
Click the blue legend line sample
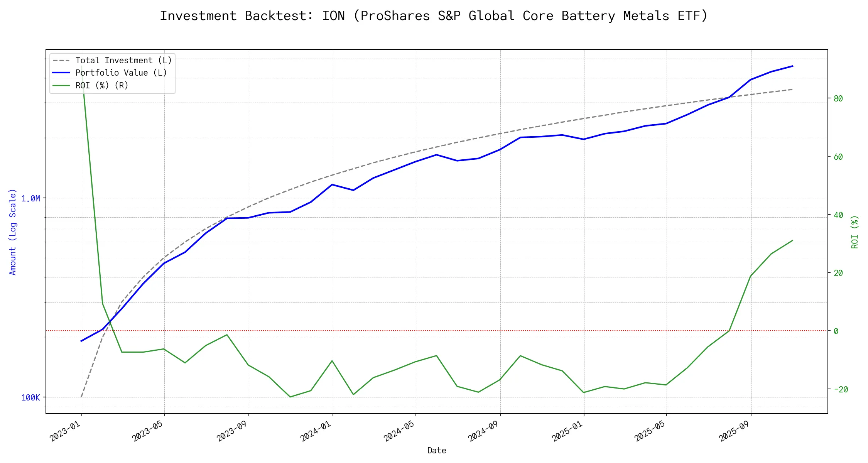[x=61, y=73]
